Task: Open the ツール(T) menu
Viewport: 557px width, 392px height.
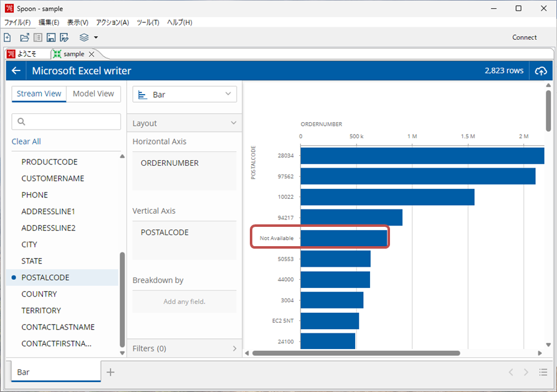Action: click(x=148, y=22)
